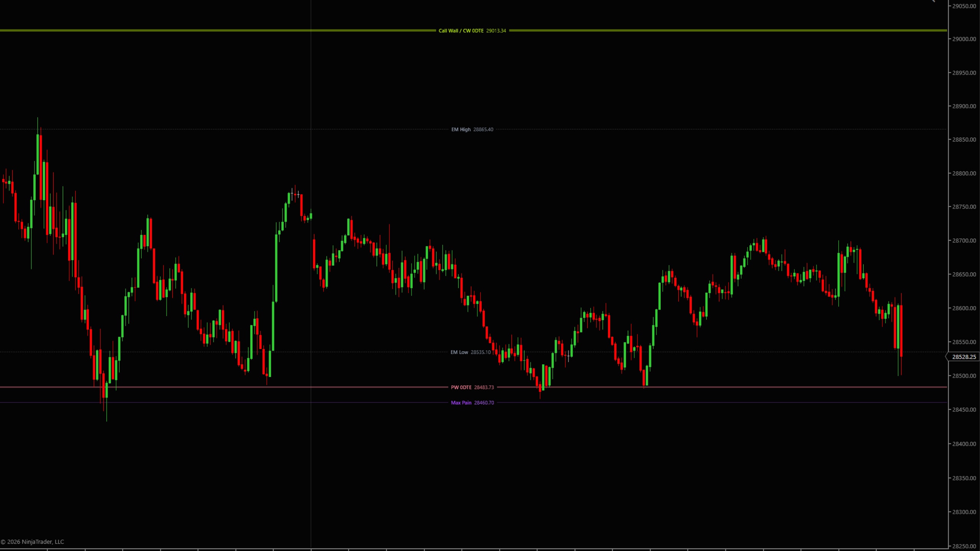Click the 2026 NinjaTrader, LLC copyright text

click(x=32, y=542)
